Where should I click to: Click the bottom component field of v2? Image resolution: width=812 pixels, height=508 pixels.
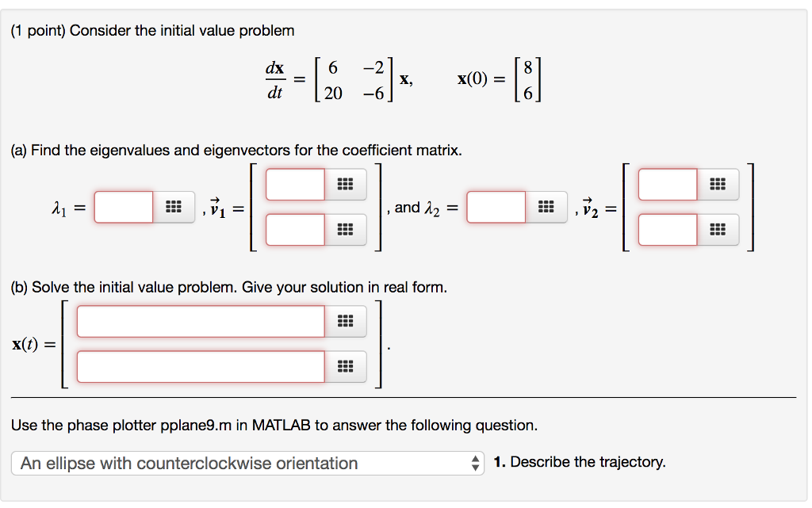pyautogui.click(x=666, y=230)
